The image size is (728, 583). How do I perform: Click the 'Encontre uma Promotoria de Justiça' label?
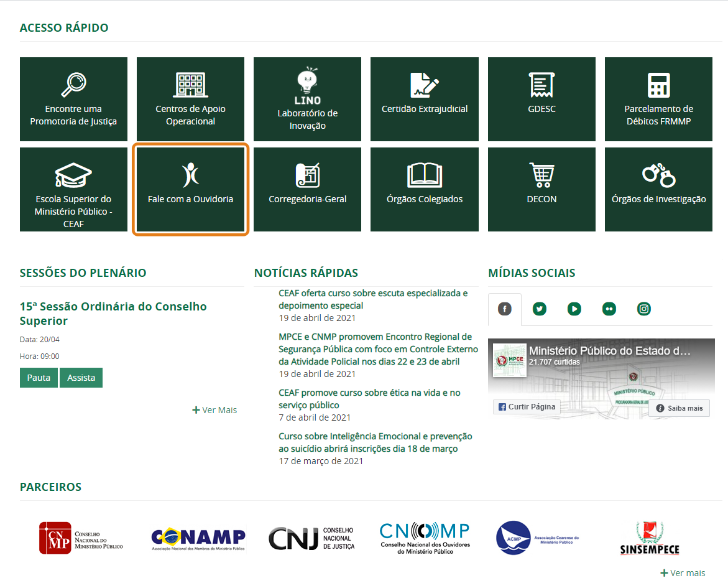[73, 115]
